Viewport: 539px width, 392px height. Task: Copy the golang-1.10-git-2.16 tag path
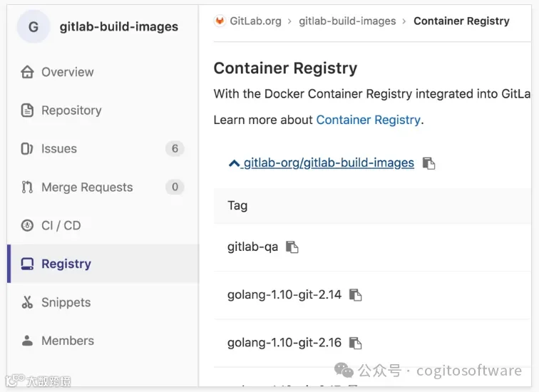356,343
